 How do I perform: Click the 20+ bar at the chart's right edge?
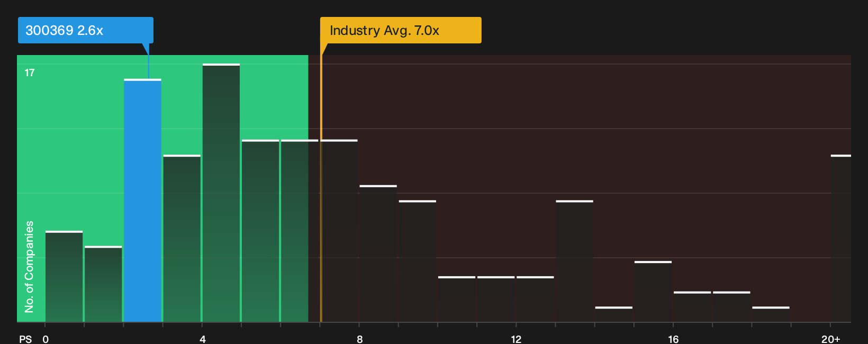coord(841,239)
